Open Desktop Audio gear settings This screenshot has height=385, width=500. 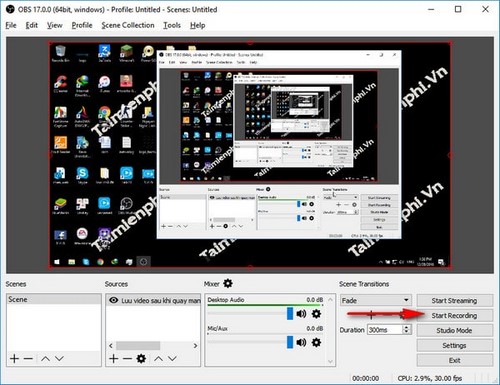click(316, 314)
